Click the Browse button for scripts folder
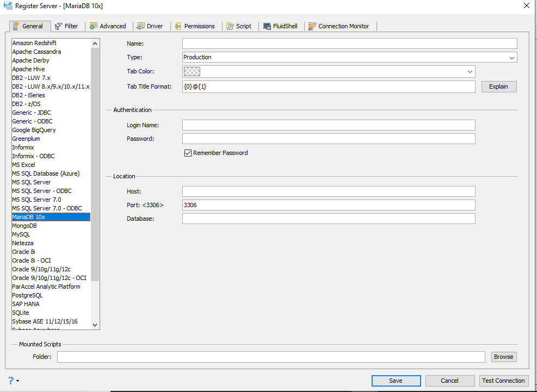Viewport: 537px width, 392px height. click(503, 357)
